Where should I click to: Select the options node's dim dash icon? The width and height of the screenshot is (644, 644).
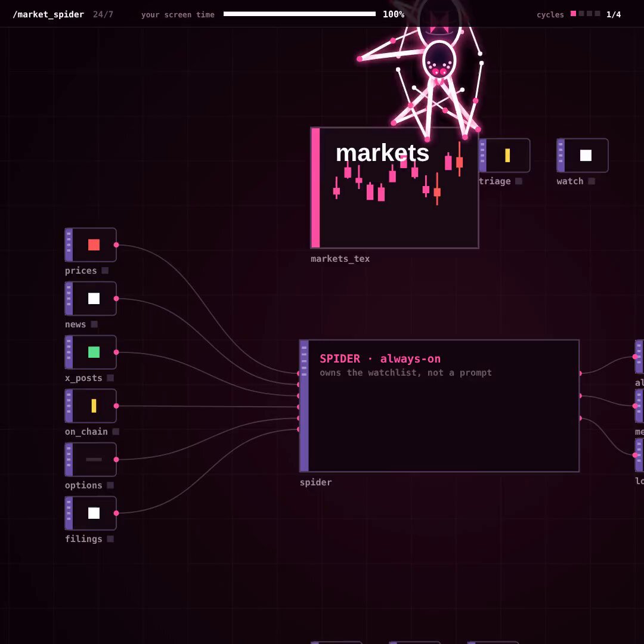point(94,460)
